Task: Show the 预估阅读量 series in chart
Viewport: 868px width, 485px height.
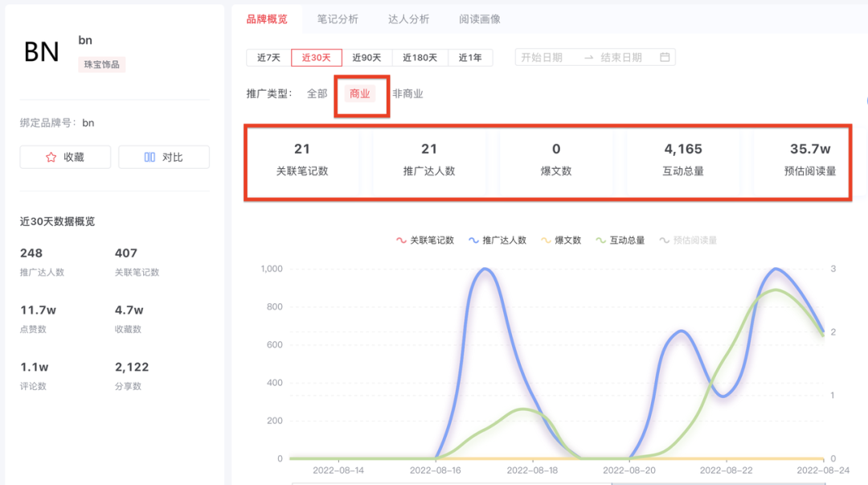Action: coord(688,240)
